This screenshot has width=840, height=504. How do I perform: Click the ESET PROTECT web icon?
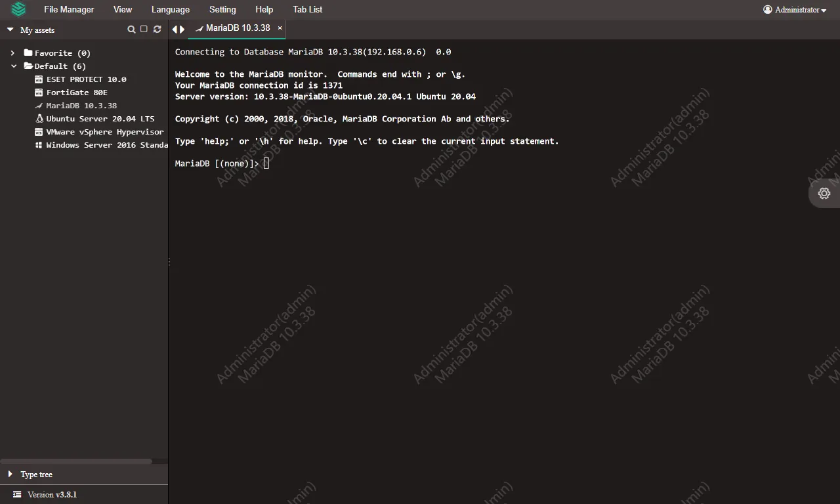(x=39, y=79)
